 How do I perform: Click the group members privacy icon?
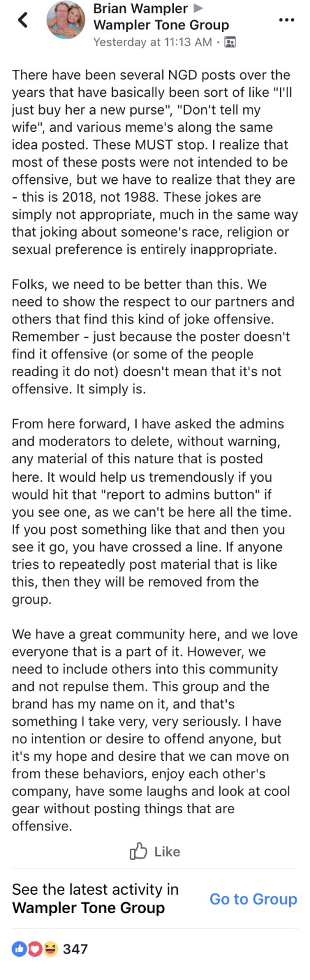coord(230,42)
